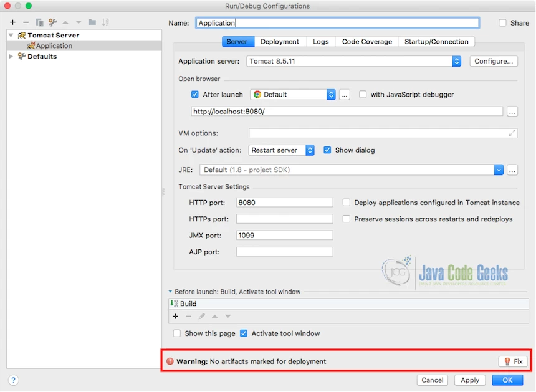Check Show this page checkbox

click(177, 333)
